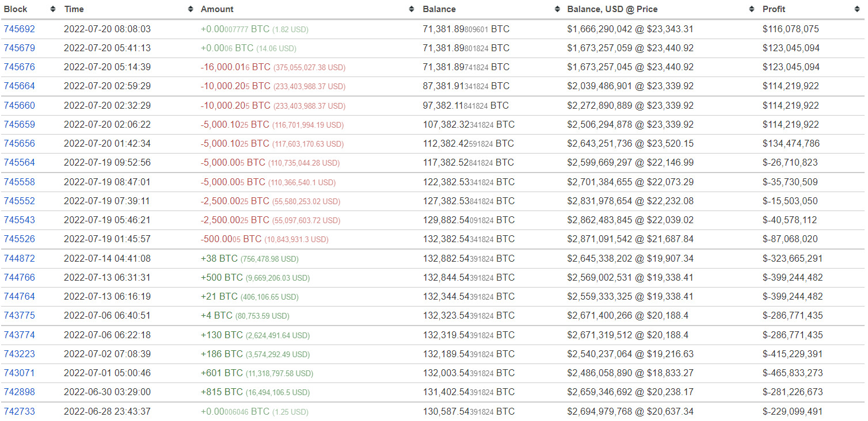
Task: Open block 745552 link
Action: [19, 201]
